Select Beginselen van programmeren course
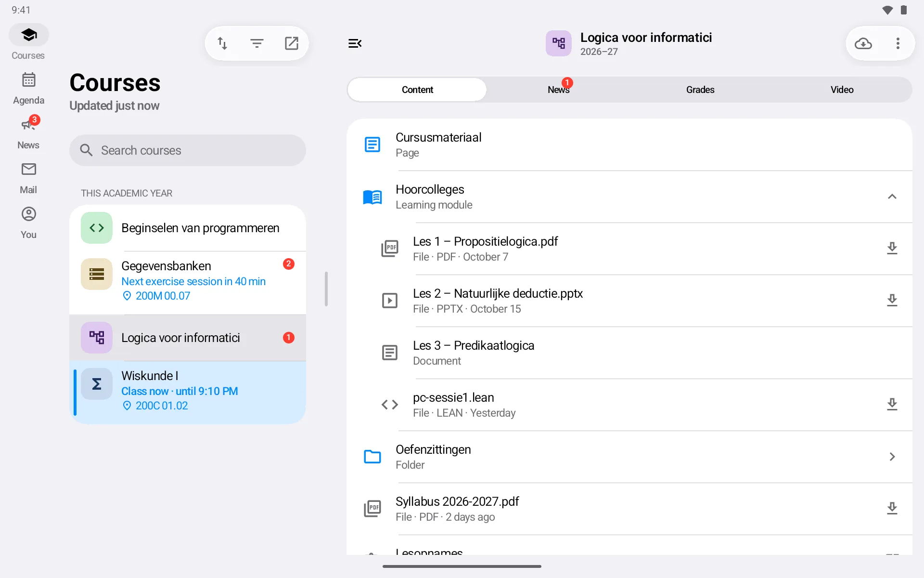924x578 pixels. tap(188, 228)
